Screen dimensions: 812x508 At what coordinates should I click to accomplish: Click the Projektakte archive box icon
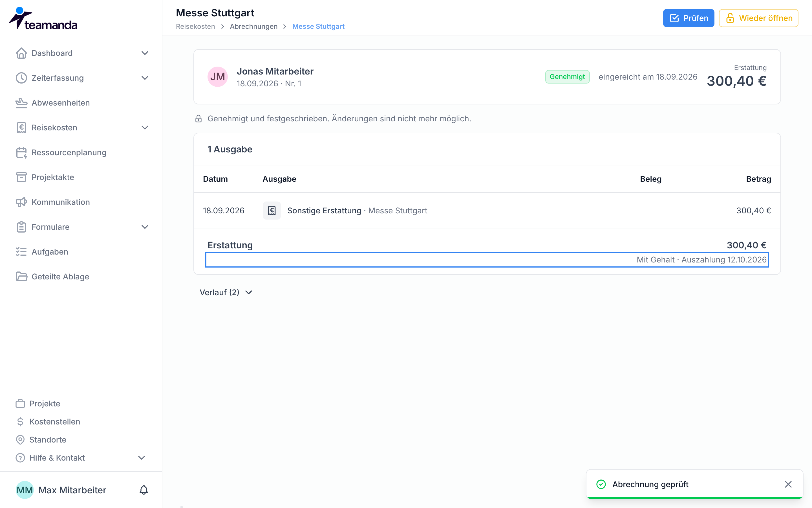tap(21, 178)
